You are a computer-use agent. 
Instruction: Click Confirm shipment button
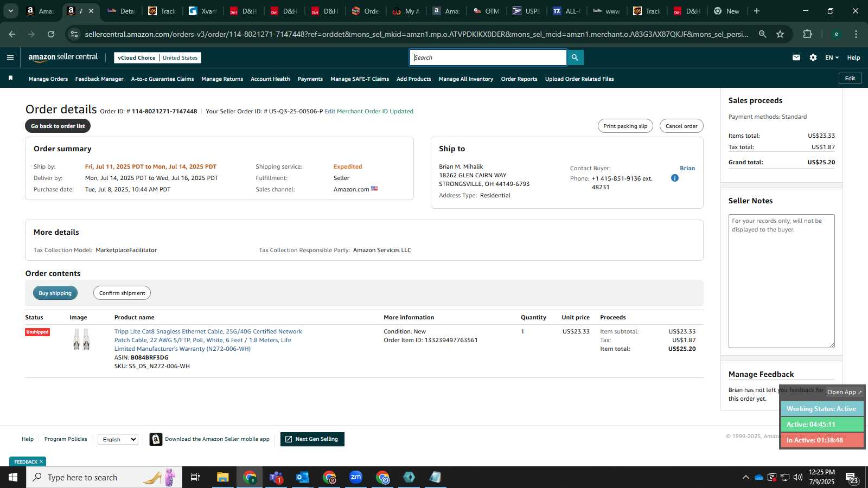coord(122,293)
